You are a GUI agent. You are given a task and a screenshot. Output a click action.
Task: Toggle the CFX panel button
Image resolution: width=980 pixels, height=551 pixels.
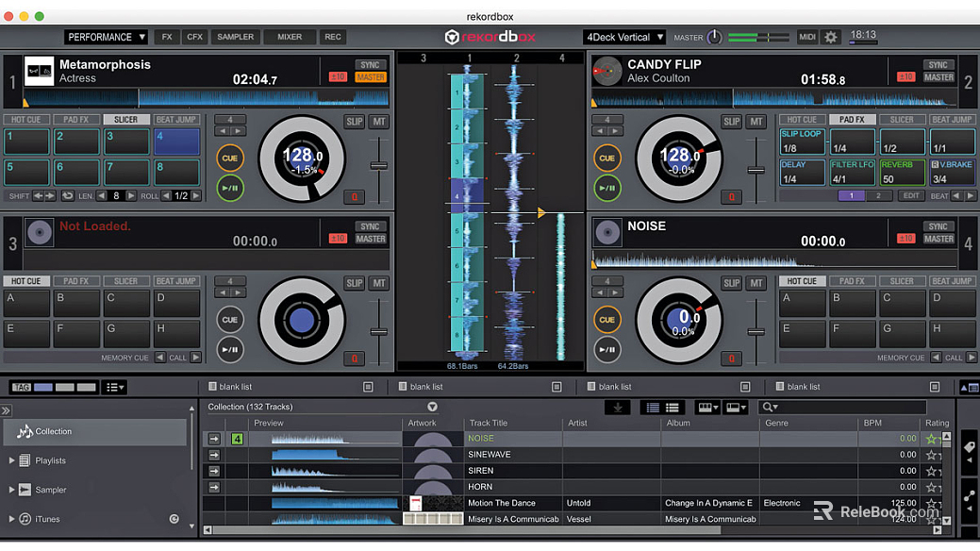coord(194,37)
